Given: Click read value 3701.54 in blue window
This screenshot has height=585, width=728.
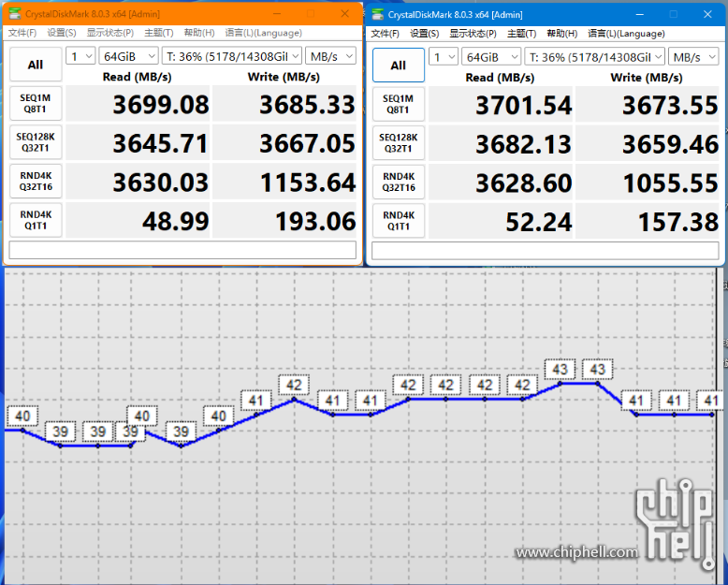Looking at the screenshot, I should [x=501, y=105].
